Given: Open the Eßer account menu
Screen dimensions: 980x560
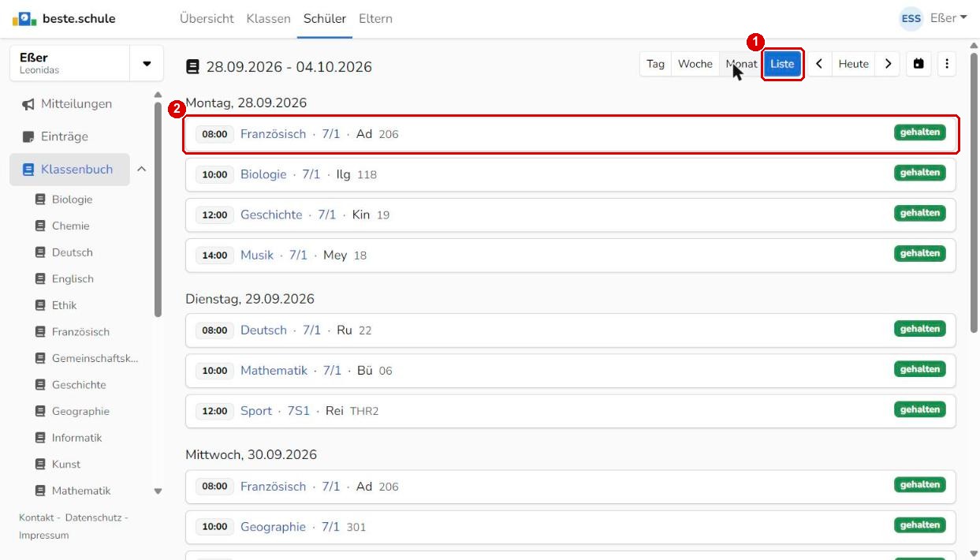Looking at the screenshot, I should [x=933, y=18].
